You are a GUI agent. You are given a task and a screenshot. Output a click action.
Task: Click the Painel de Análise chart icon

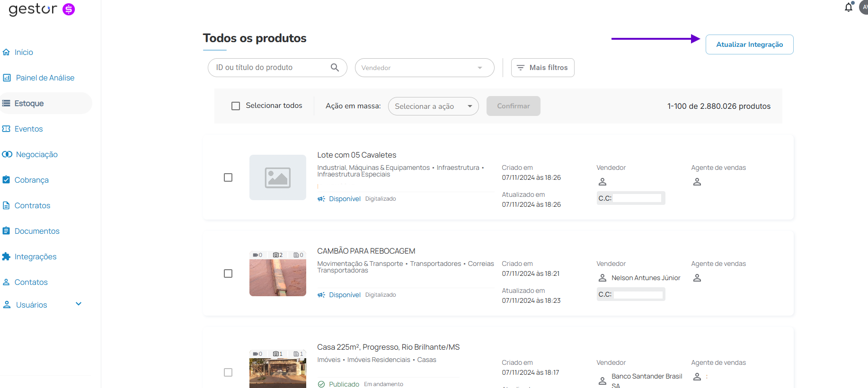[7, 78]
